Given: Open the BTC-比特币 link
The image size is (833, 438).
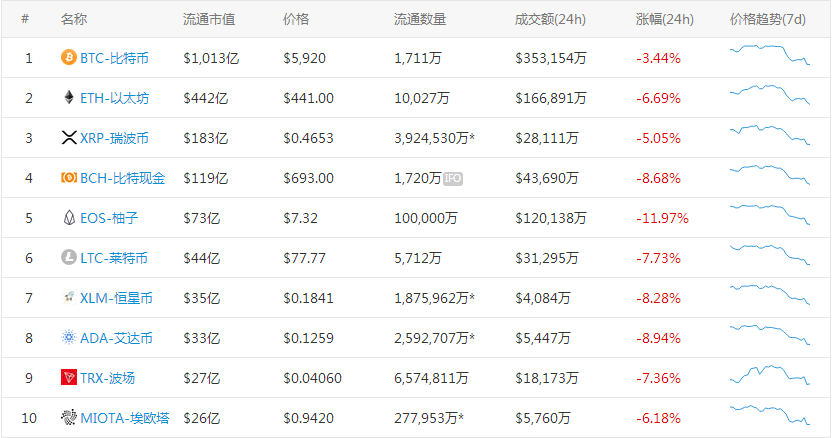Looking at the screenshot, I should point(114,58).
